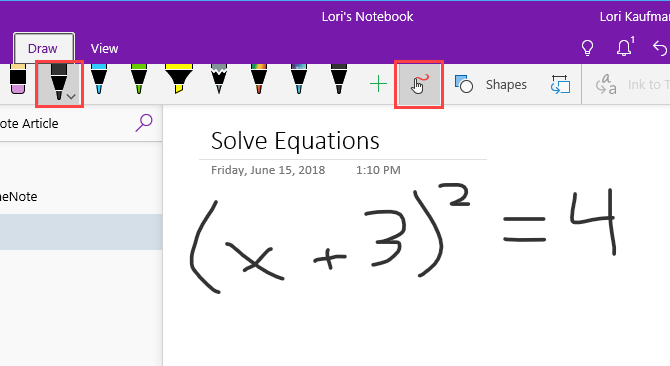
Task: Toggle Draw with Touch mode
Action: coord(419,84)
